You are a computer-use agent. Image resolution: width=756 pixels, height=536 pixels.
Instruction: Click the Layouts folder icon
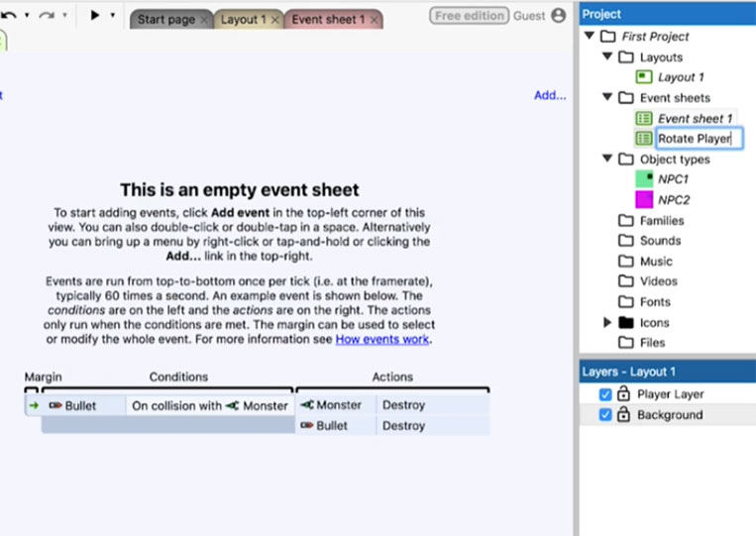pos(626,56)
